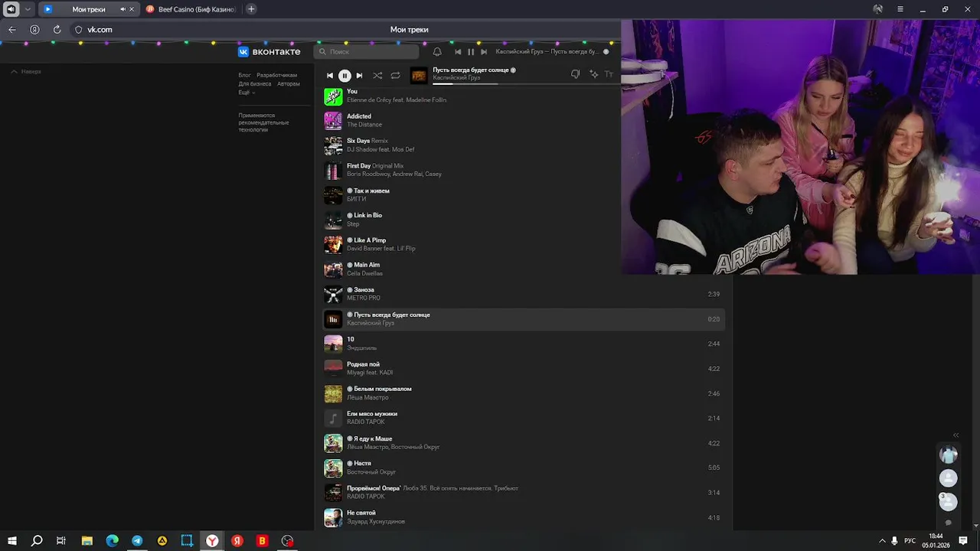The height and width of the screenshot is (551, 980).
Task: Expand the tab list chevron
Action: tap(28, 9)
